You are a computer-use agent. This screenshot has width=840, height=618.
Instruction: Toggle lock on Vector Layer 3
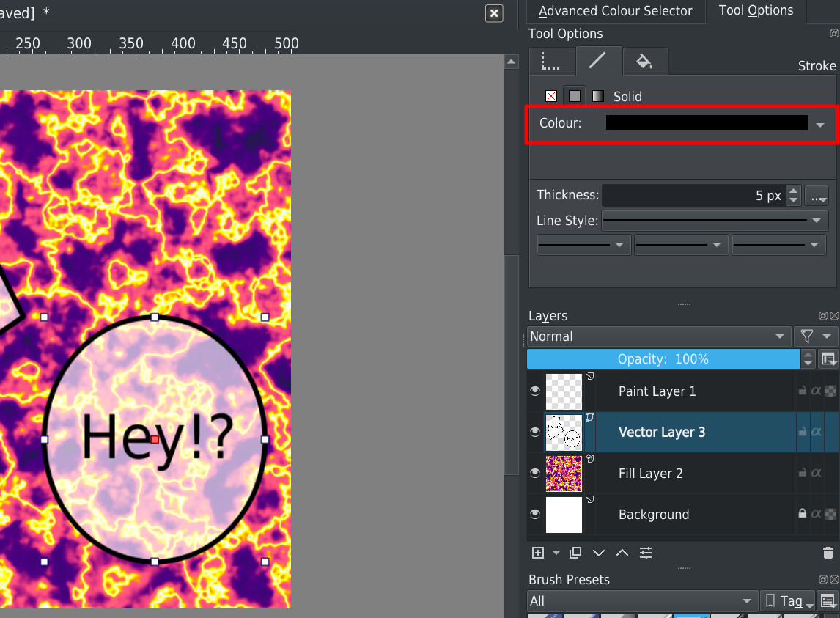[802, 432]
